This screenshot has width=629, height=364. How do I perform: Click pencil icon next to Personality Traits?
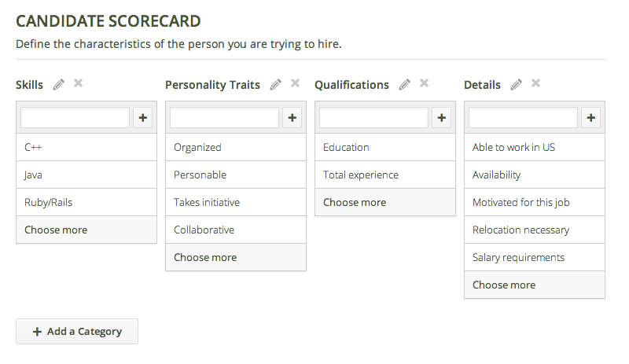click(x=275, y=84)
